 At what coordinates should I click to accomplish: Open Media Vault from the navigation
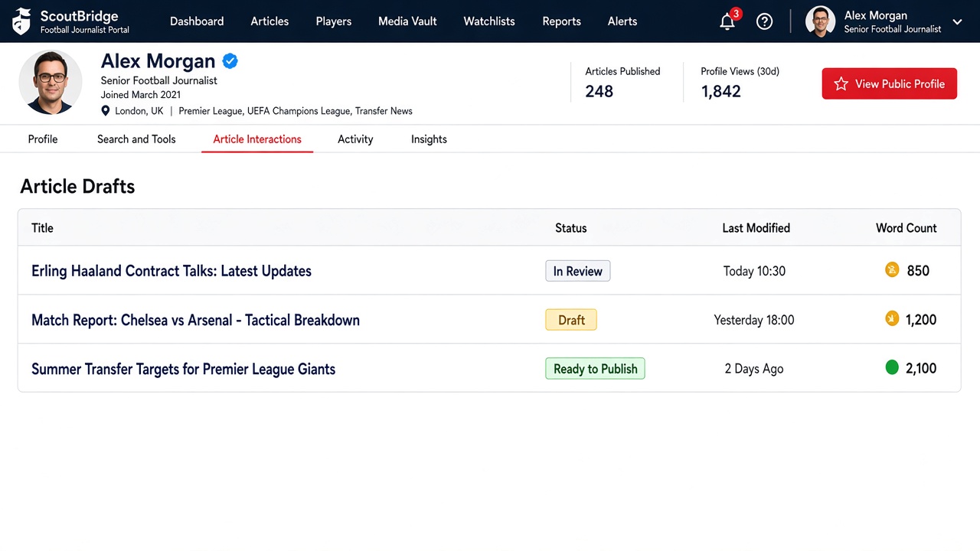click(407, 21)
